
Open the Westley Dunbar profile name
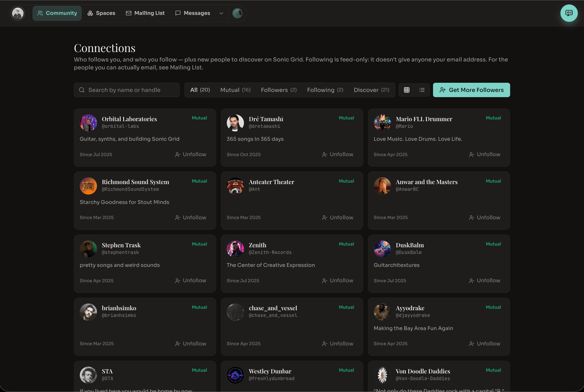[270, 371]
